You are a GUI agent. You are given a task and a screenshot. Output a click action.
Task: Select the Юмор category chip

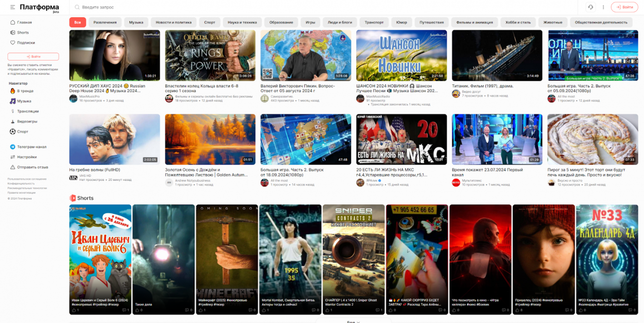(x=401, y=22)
